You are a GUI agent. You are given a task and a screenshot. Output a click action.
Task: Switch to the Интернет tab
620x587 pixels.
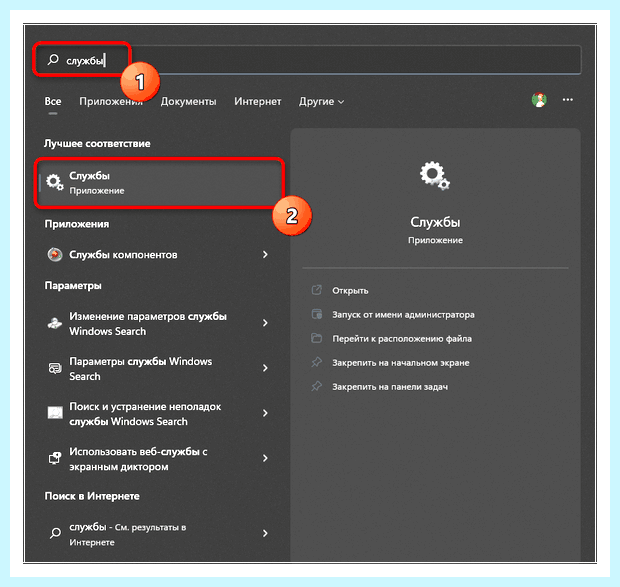[257, 101]
